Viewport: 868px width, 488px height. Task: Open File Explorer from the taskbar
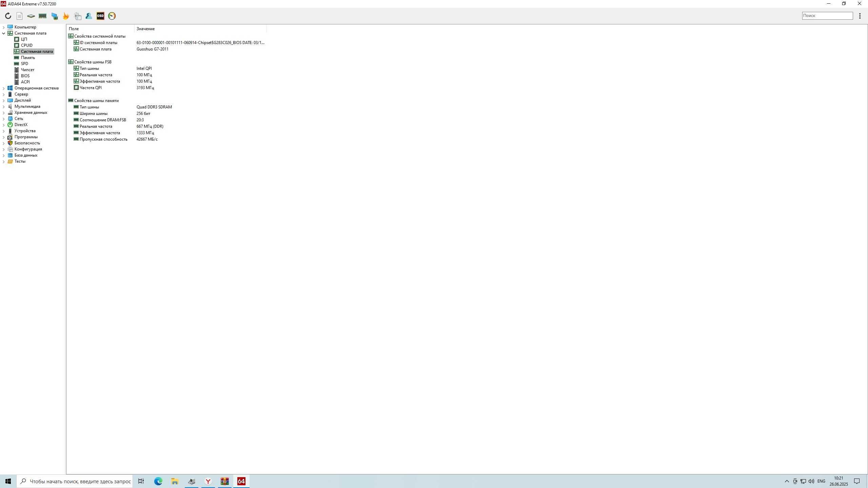(175, 481)
